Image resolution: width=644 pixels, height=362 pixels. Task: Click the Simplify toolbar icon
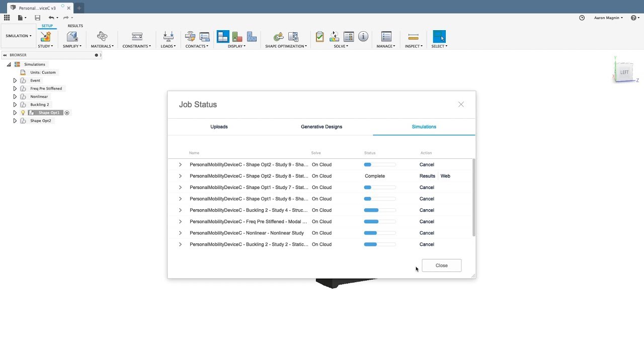(x=72, y=37)
